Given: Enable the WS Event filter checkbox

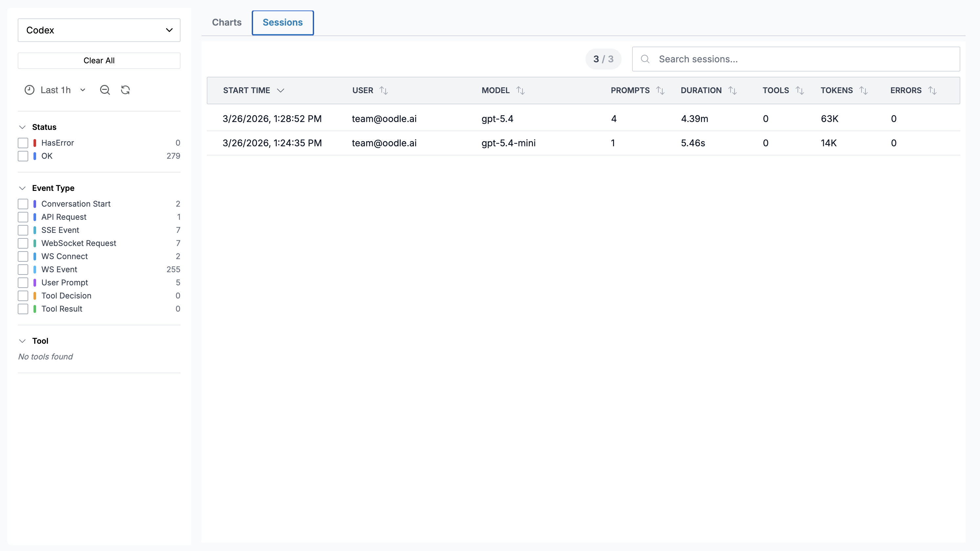Looking at the screenshot, I should click(x=23, y=270).
